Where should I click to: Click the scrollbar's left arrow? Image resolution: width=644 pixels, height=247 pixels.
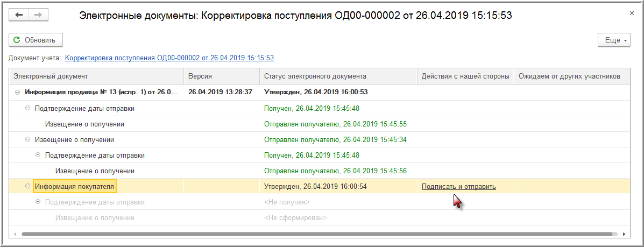[x=14, y=234]
